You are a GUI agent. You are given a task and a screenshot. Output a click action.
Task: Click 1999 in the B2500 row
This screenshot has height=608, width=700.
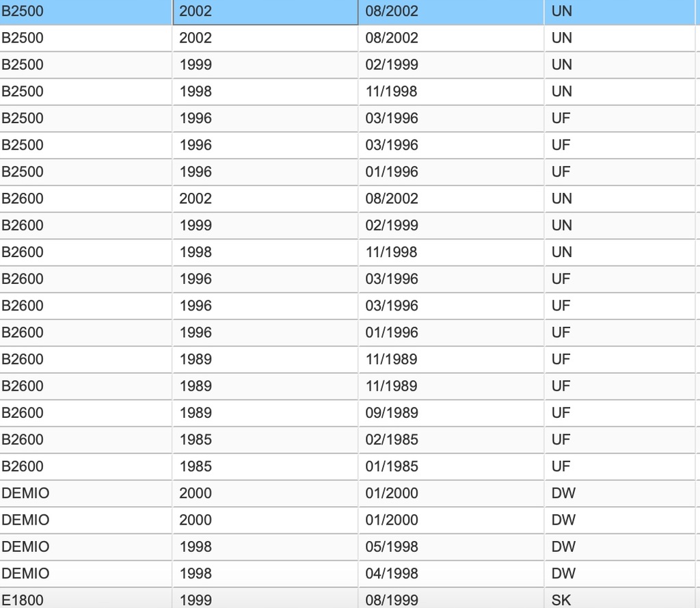(x=265, y=65)
